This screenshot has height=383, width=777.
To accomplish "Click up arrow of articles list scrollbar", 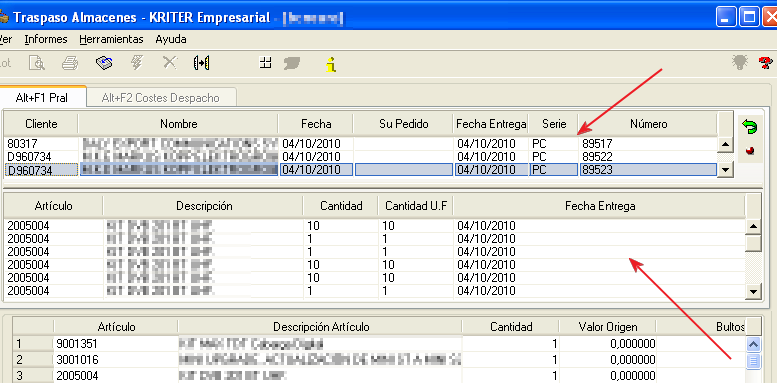I will pos(753,227).
